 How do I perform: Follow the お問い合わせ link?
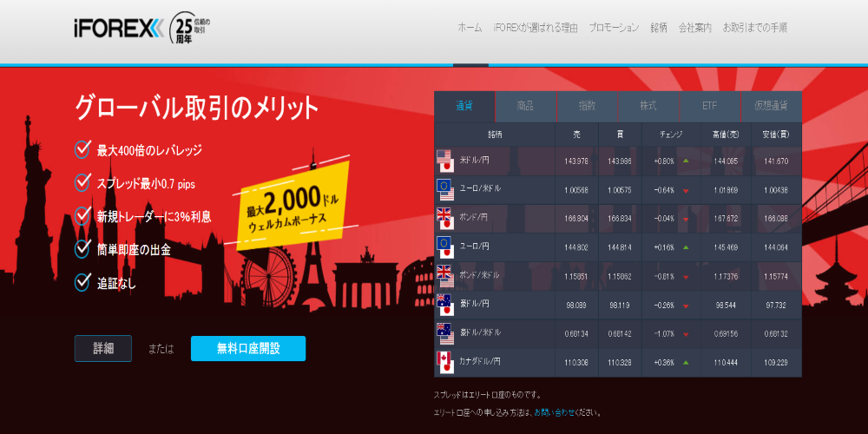pos(554,412)
